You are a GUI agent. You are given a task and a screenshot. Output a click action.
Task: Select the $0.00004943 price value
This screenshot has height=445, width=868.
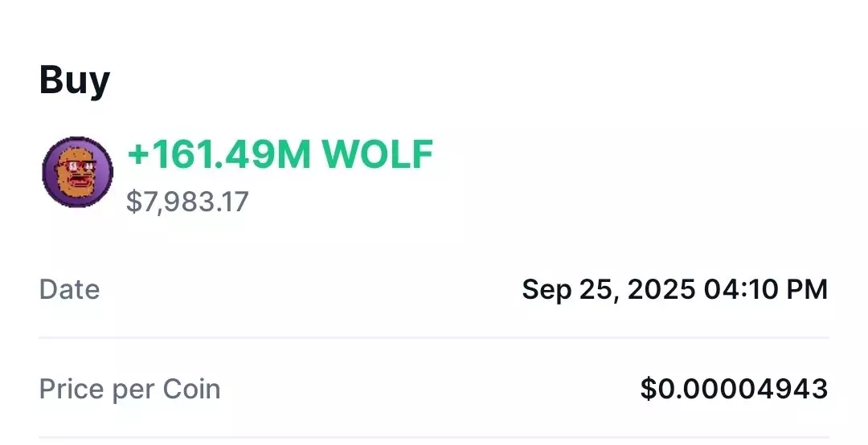[x=735, y=389]
